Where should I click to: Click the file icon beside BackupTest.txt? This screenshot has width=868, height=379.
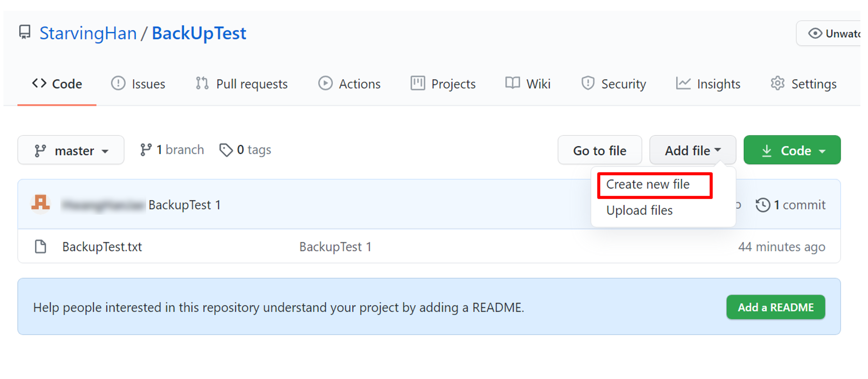[41, 247]
